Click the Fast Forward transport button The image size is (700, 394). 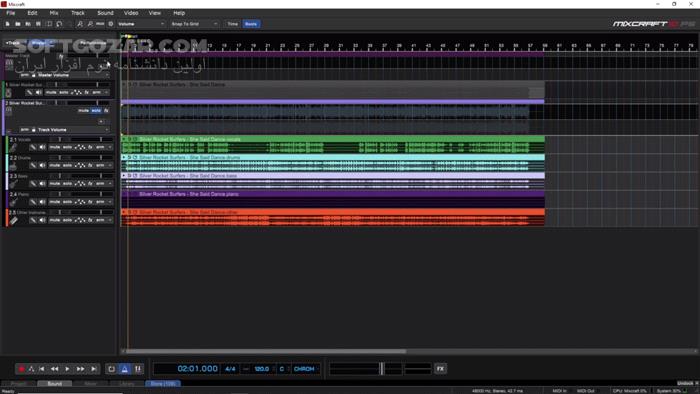(80, 369)
